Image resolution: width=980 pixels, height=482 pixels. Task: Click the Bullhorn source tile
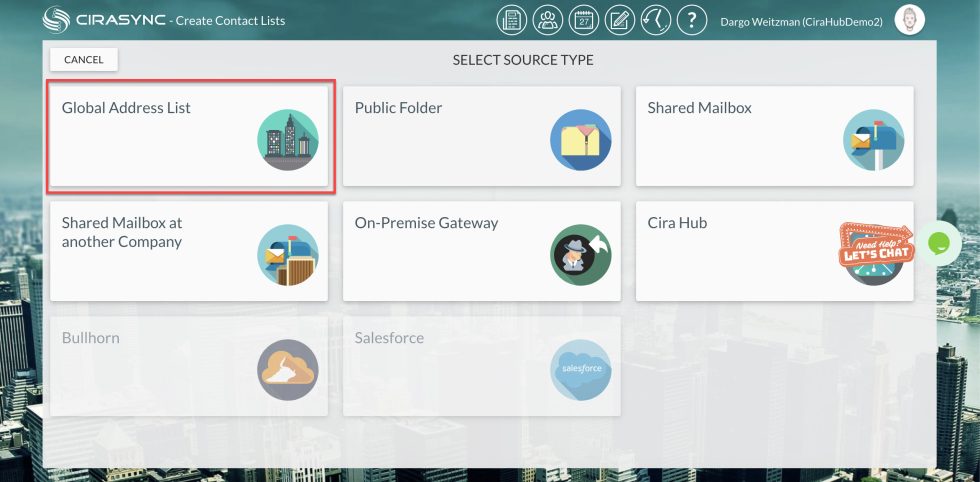pos(189,366)
